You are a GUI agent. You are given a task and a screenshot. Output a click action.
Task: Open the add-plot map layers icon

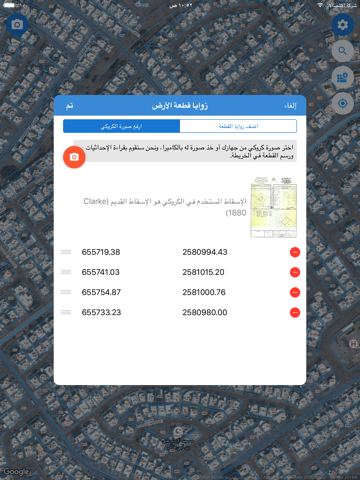[342, 77]
